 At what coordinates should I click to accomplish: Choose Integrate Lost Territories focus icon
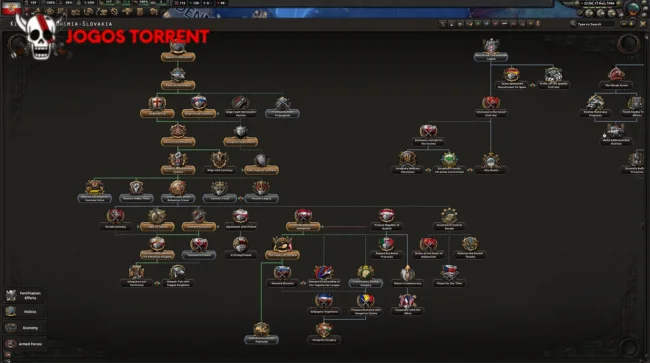(136, 273)
